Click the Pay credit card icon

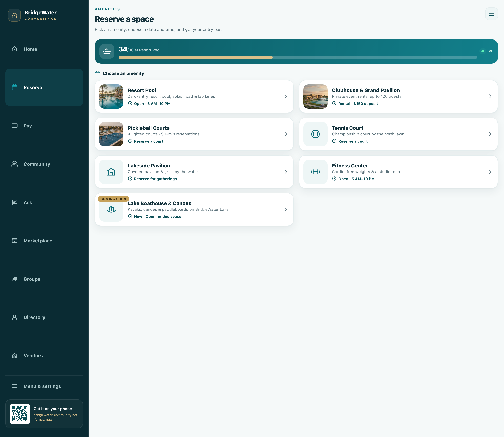click(x=15, y=126)
